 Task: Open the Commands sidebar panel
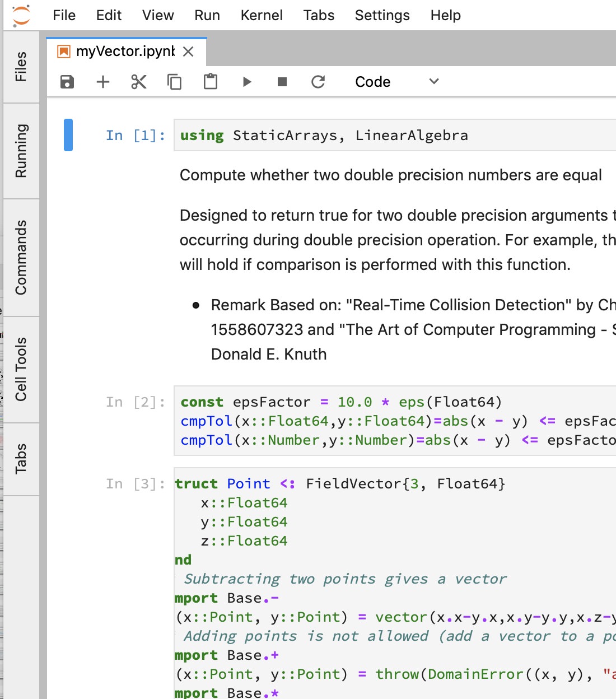pos(21,258)
